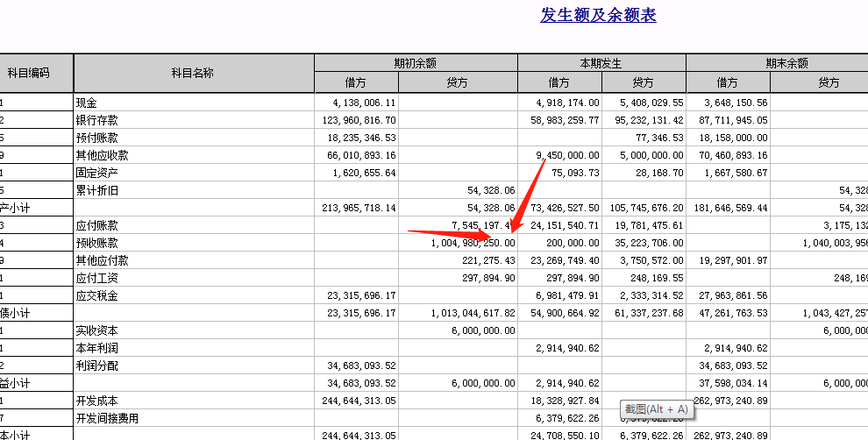This screenshot has height=440, width=868.
Task: Click 贷方 header under 本期发生
Action: point(644,82)
